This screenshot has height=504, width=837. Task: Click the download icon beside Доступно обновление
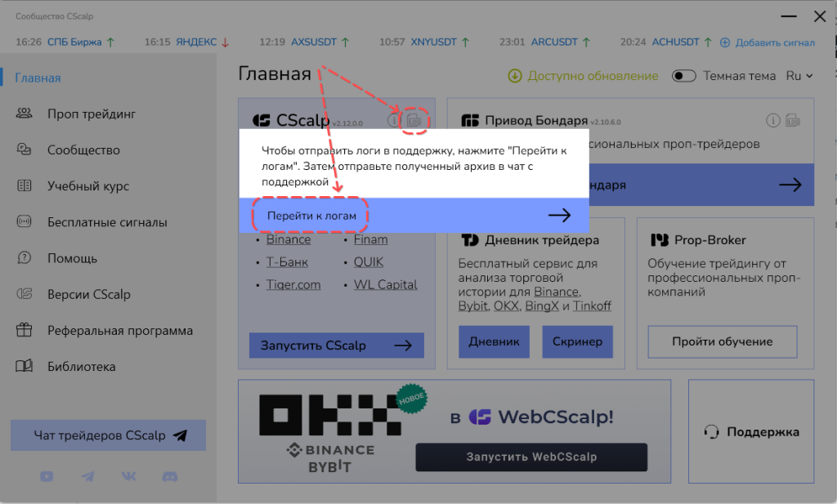coord(515,76)
